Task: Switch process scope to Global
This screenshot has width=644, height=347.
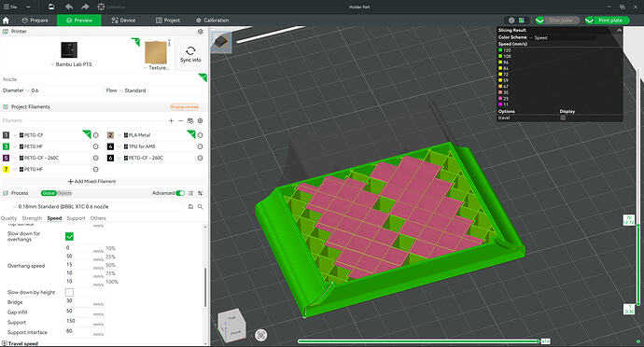Action: point(48,193)
